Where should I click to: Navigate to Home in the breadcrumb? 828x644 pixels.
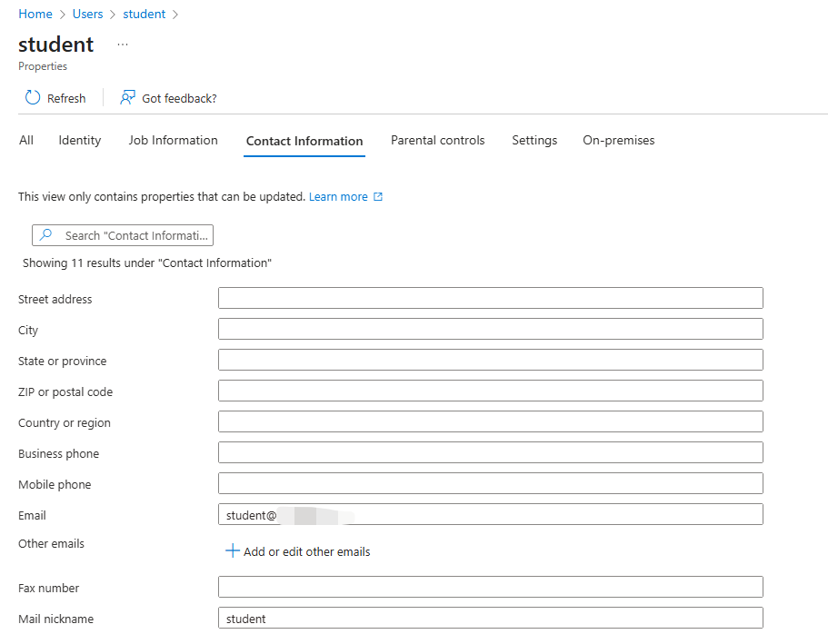pos(35,15)
